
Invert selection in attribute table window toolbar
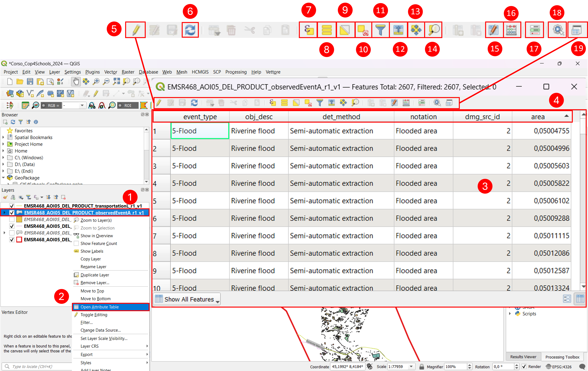coord(296,103)
